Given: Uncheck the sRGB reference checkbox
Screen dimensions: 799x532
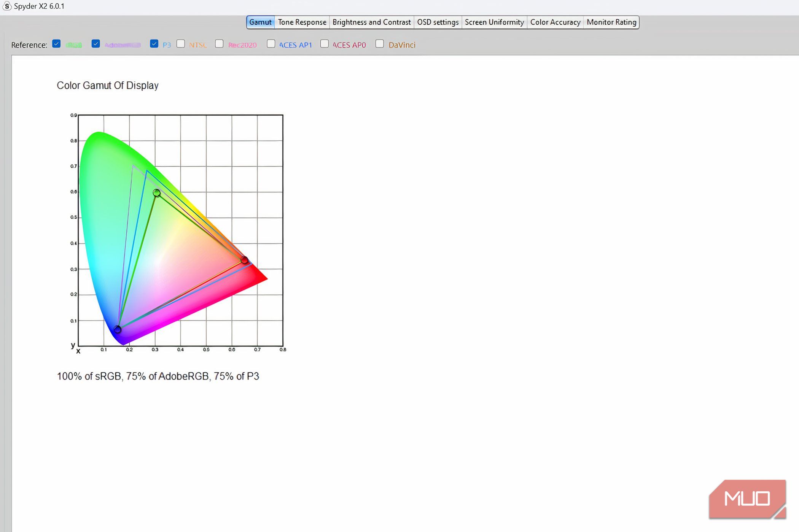Looking at the screenshot, I should 56,44.
